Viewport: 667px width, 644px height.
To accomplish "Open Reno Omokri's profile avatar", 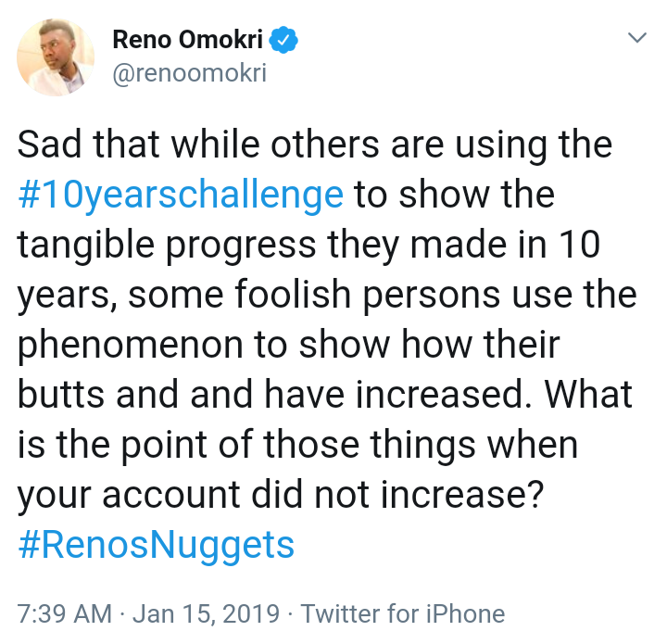I will (56, 57).
